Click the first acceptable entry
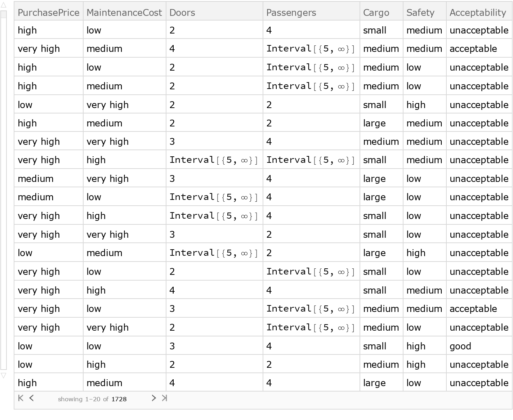 click(x=473, y=49)
